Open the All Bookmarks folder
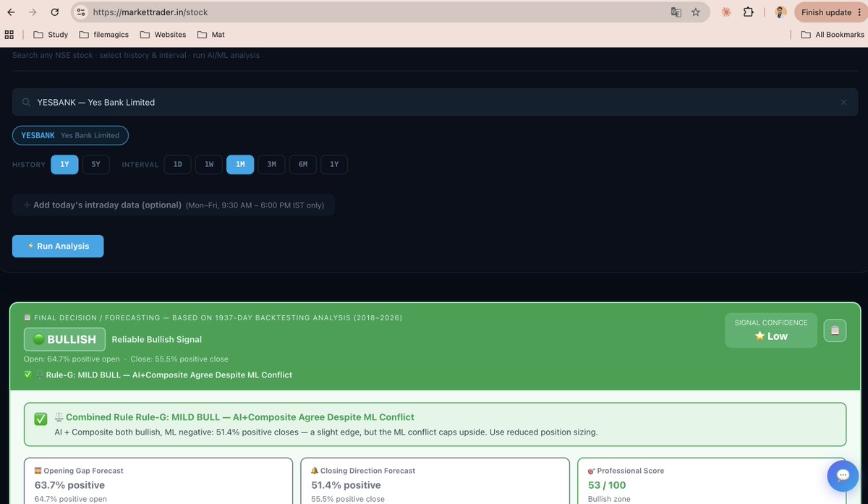Viewport: 868px width, 504px height. click(x=833, y=35)
